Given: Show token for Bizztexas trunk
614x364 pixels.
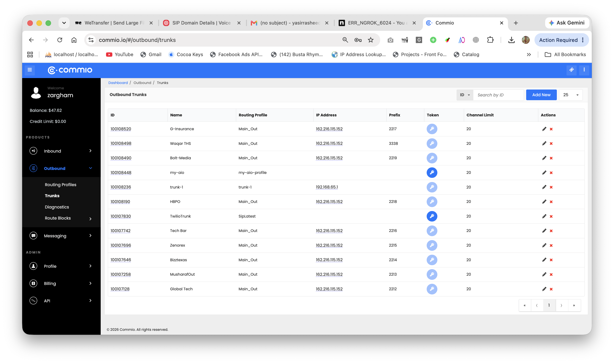Looking at the screenshot, I should [432, 260].
